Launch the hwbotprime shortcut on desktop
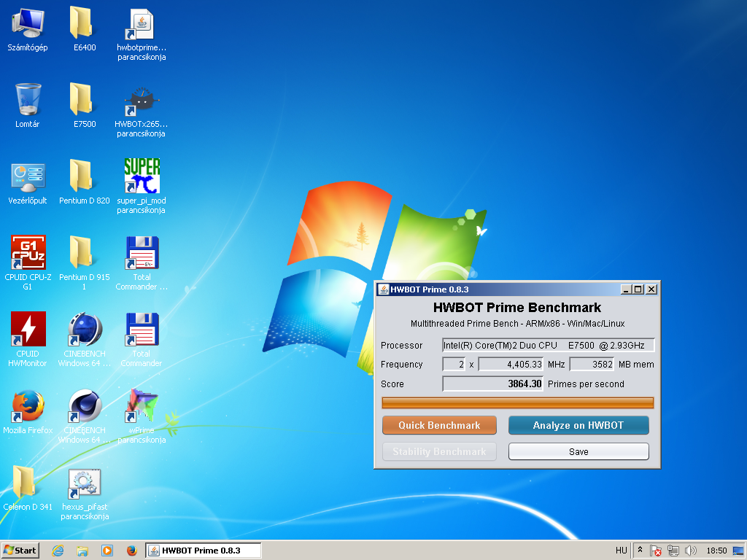Screen dimensions: 747x560 pyautogui.click(x=142, y=34)
